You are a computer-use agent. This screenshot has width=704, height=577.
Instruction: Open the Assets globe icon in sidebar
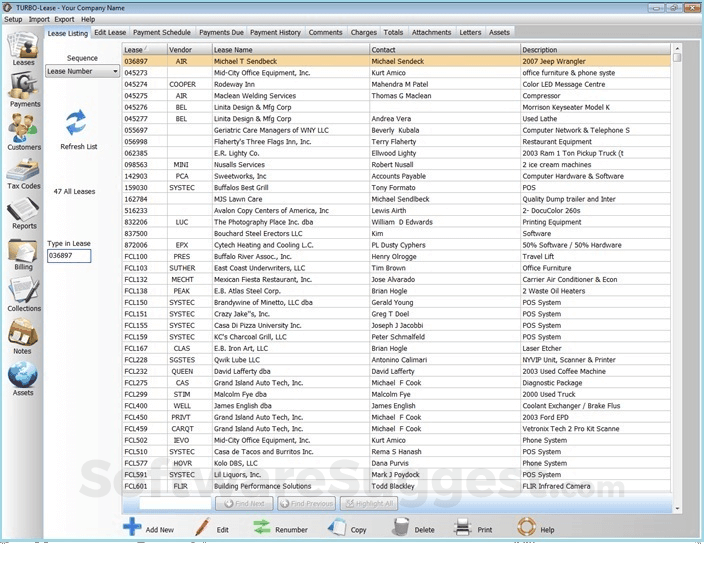[22, 378]
